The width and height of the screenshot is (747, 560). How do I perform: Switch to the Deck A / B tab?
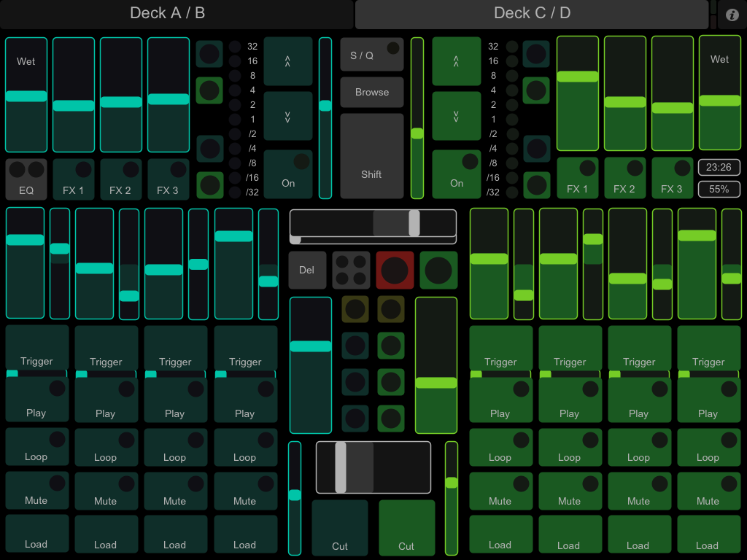click(177, 14)
